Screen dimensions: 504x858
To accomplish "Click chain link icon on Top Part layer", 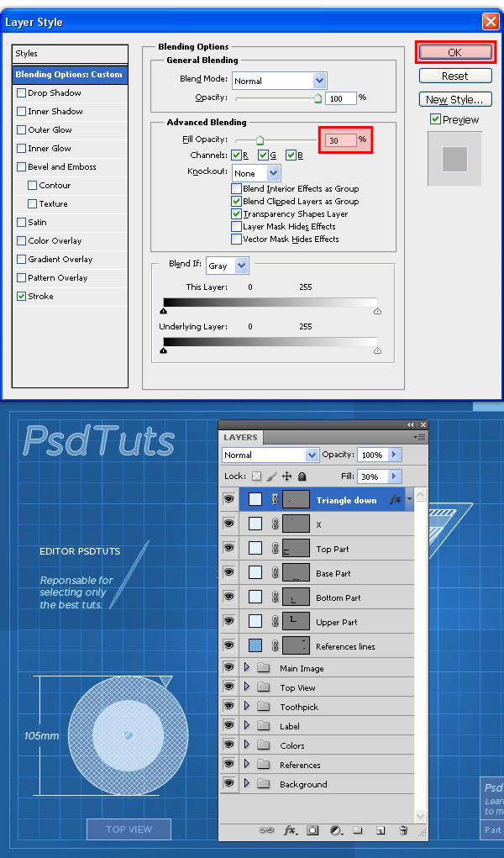I will coord(276,548).
